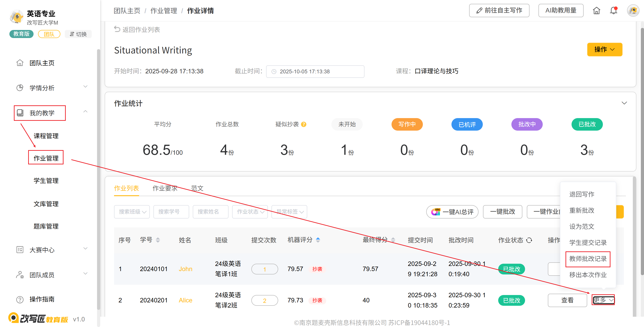Viewport: 644px width, 327px height.
Task: Open the notification bell
Action: coord(613,11)
